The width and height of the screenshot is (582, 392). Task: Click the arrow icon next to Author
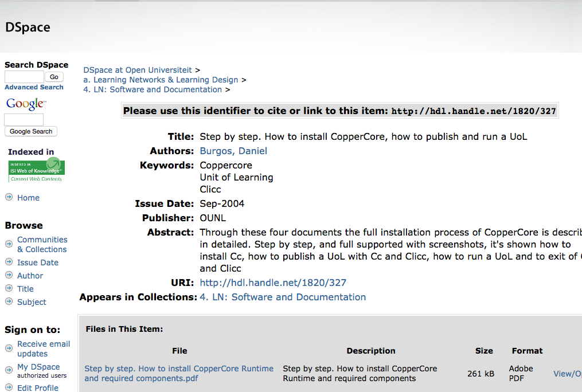(9, 275)
